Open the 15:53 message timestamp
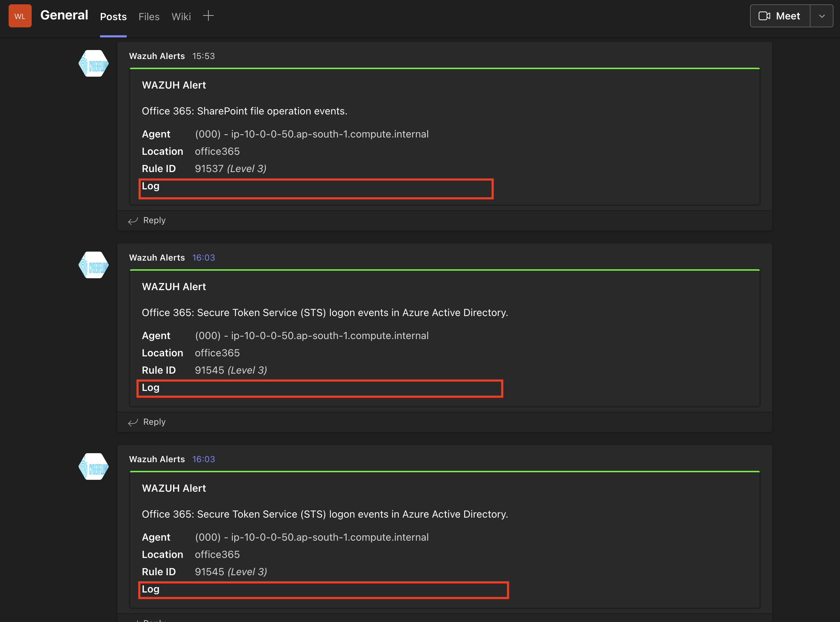 click(x=203, y=56)
